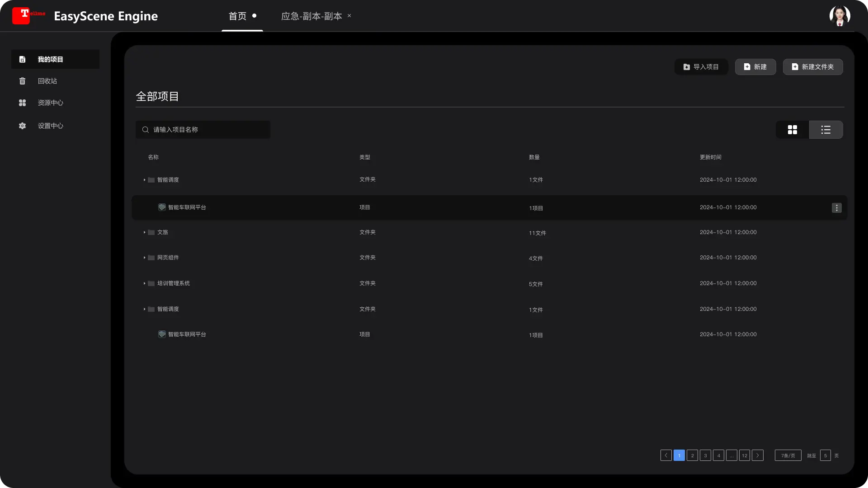
Task: Open more options for 智能车联网平台 row
Action: pyautogui.click(x=837, y=208)
